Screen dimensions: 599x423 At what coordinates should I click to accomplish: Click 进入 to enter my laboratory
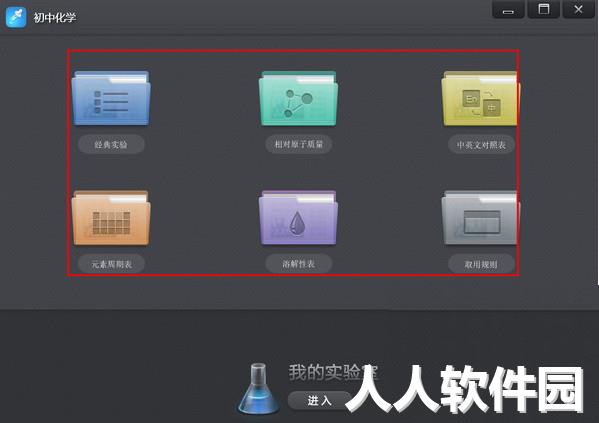[320, 400]
